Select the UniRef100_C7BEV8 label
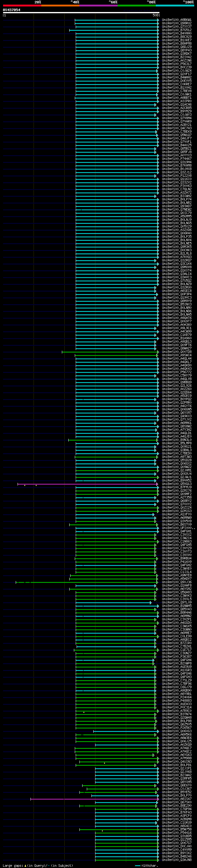 click(x=176, y=91)
